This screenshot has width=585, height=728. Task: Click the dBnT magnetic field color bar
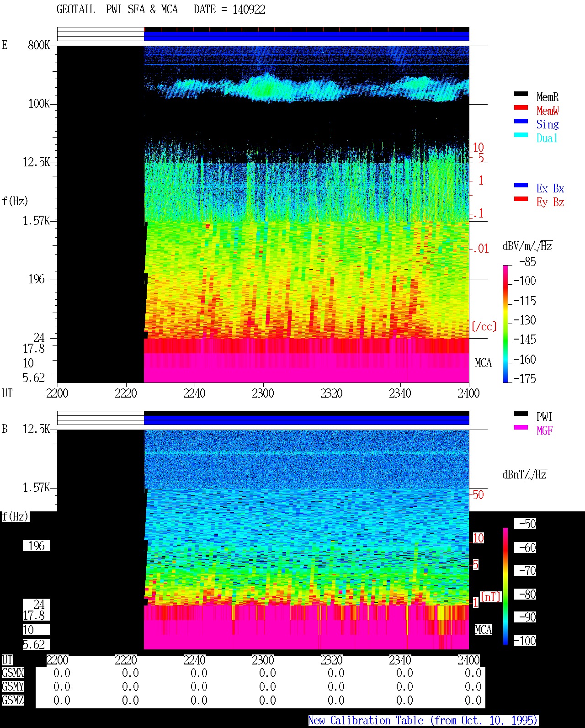click(x=505, y=586)
